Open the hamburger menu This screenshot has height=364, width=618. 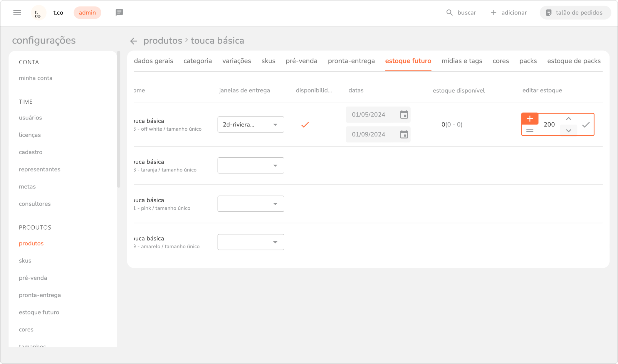(17, 13)
